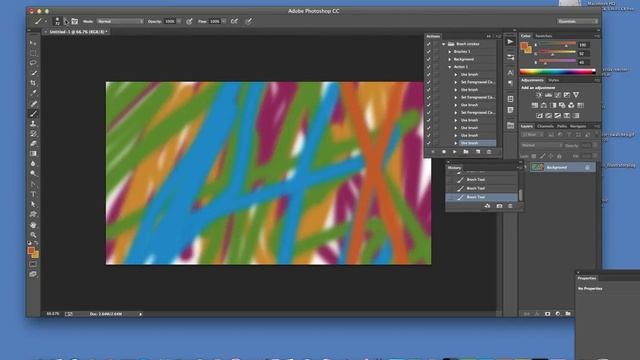This screenshot has height=360, width=640.
Task: Select the Type tool
Action: (33, 194)
